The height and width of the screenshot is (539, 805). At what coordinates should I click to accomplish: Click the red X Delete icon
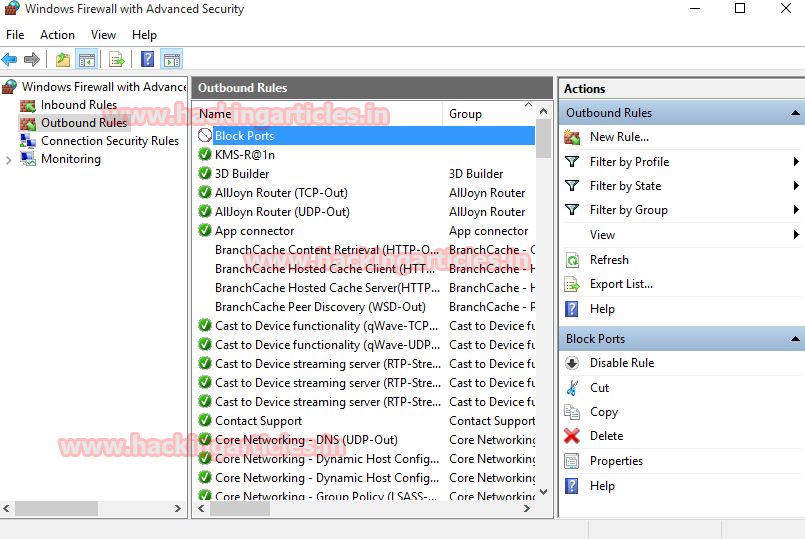click(x=572, y=436)
